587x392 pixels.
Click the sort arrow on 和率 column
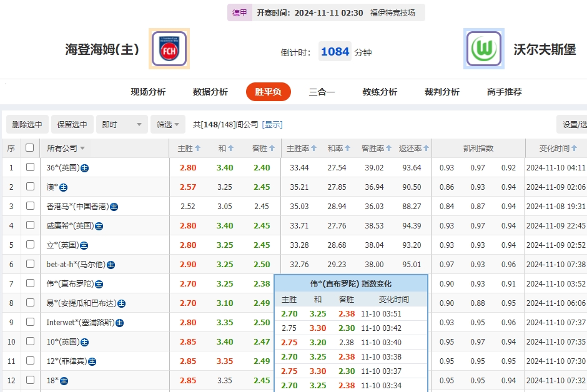[348, 148]
